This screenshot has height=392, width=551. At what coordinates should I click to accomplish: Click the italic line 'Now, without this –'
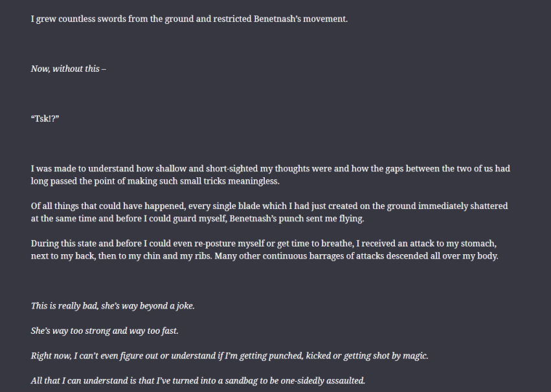[x=69, y=69]
